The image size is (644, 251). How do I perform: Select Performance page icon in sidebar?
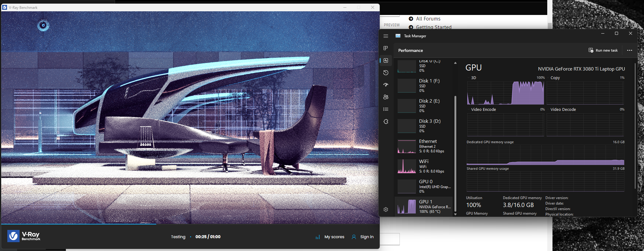pos(386,60)
